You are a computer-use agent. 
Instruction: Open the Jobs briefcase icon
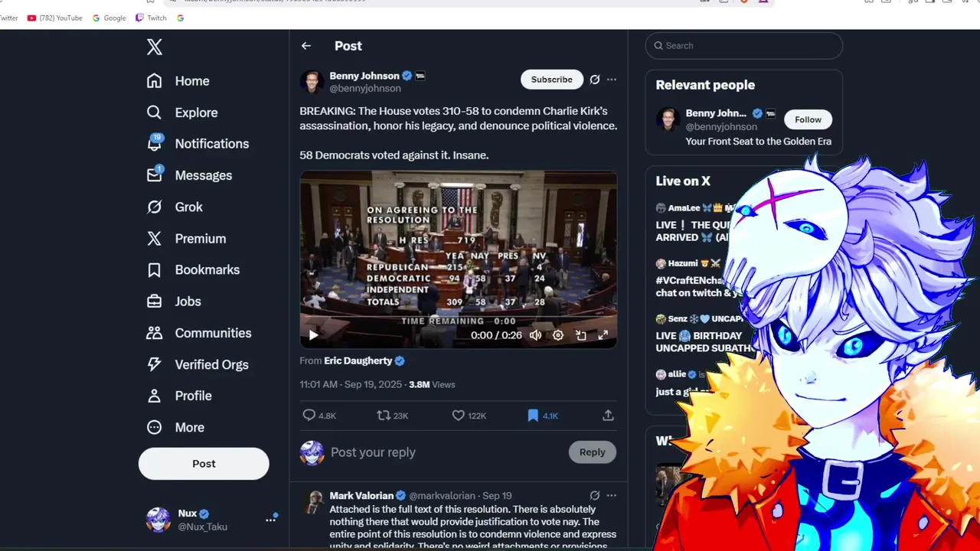click(155, 302)
